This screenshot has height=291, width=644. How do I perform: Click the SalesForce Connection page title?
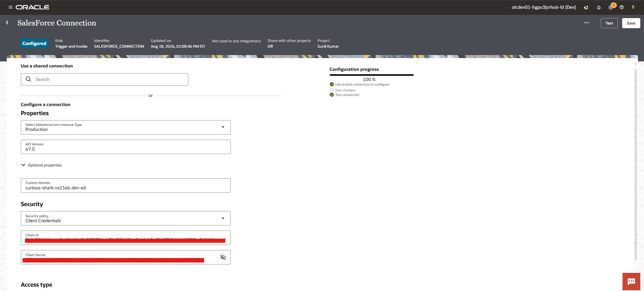coord(57,23)
